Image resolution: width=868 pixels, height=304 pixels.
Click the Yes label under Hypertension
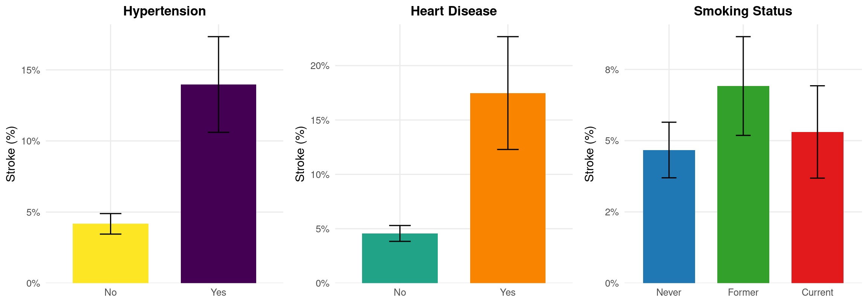click(218, 292)
